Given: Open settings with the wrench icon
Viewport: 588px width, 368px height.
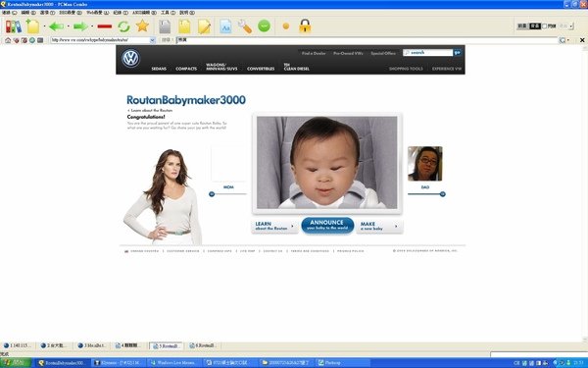Looking at the screenshot, I should point(244,26).
